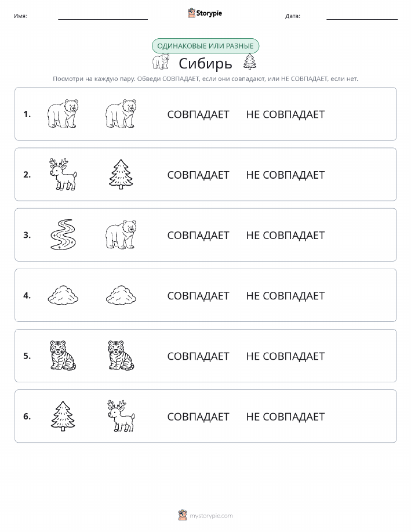Click the ОДИНАКОВЫЕ ИЛИ РАЗНЫЕ badge
Viewport: 411px width, 532px height.
[x=205, y=46]
